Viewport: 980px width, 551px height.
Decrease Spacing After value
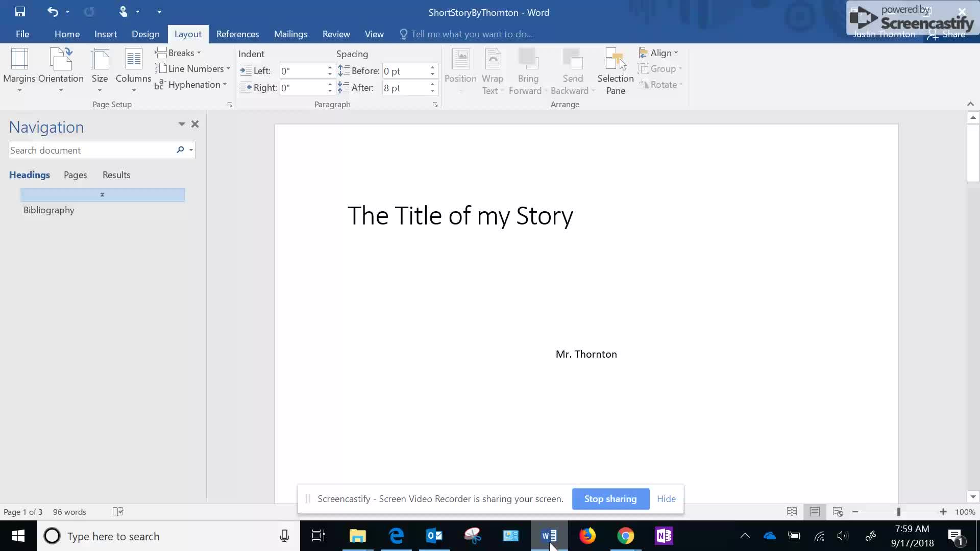click(x=432, y=91)
